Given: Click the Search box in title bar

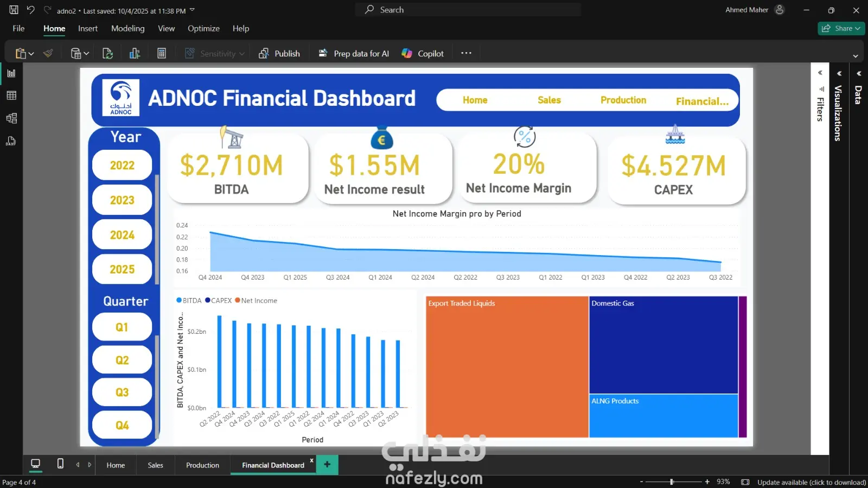Looking at the screenshot, I should click(x=468, y=10).
